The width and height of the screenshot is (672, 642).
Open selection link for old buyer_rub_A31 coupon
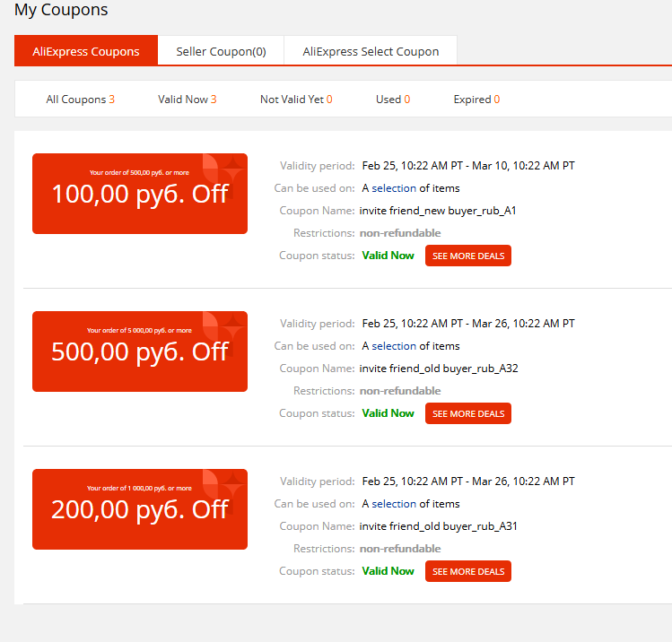click(x=394, y=504)
